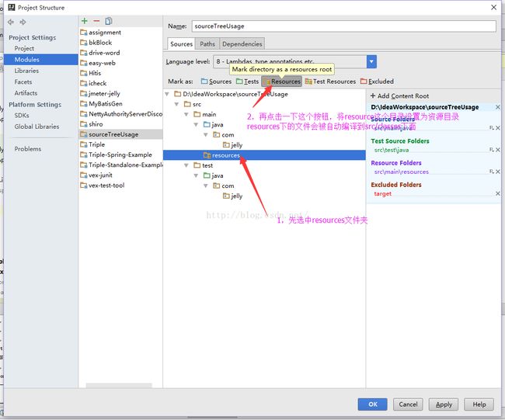Open Artifacts settings

click(x=26, y=93)
